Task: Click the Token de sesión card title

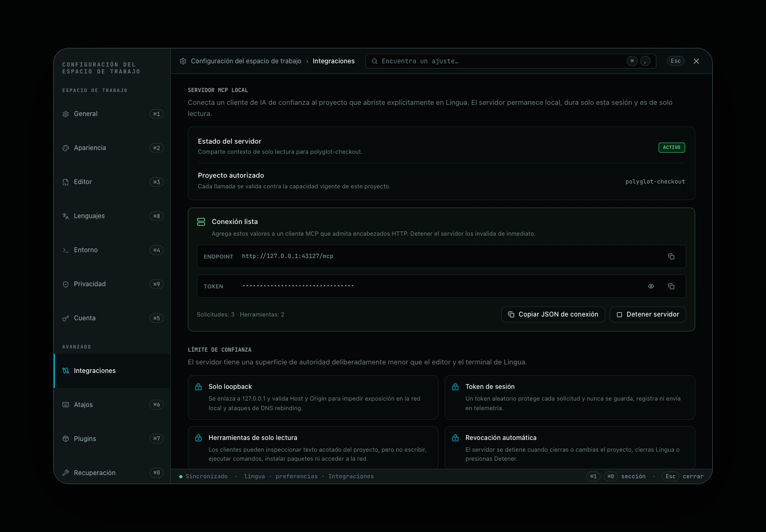Action: [490, 387]
